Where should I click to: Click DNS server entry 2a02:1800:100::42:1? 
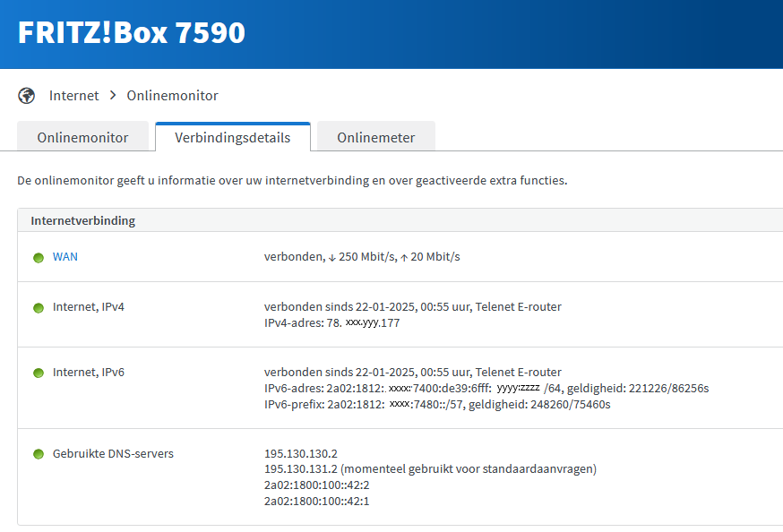tap(316, 502)
